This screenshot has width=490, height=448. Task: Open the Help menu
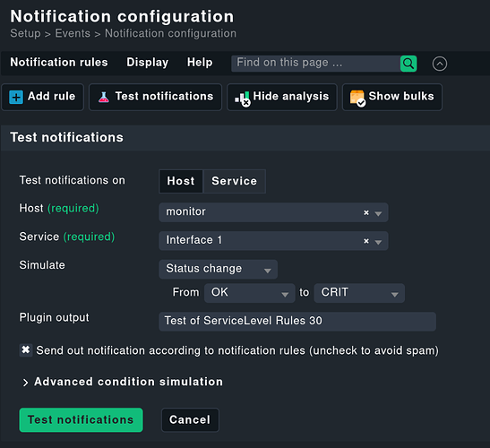[x=200, y=62]
